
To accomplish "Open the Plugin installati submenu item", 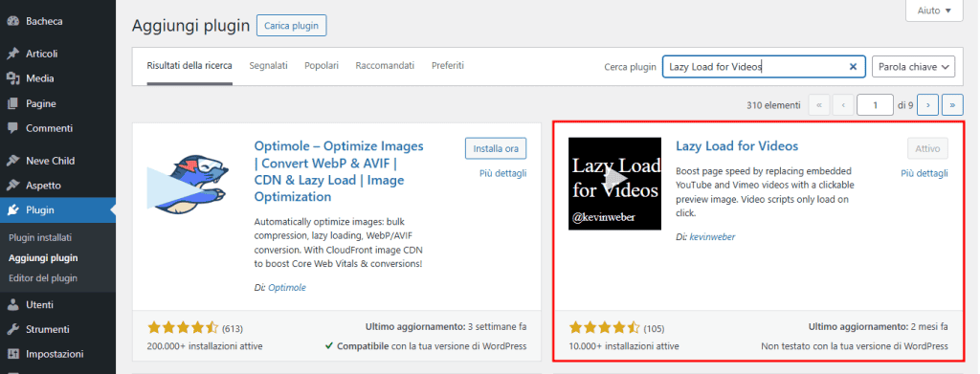I will click(x=40, y=238).
